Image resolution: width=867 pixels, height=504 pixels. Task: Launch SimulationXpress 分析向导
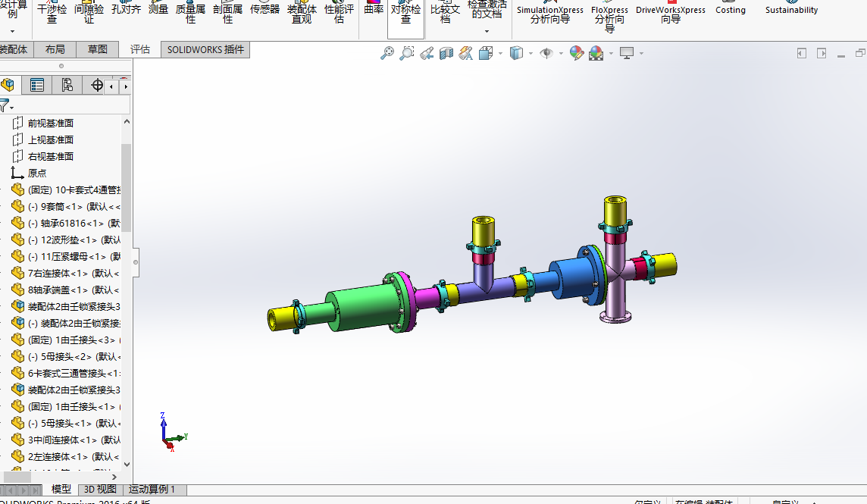pyautogui.click(x=549, y=14)
